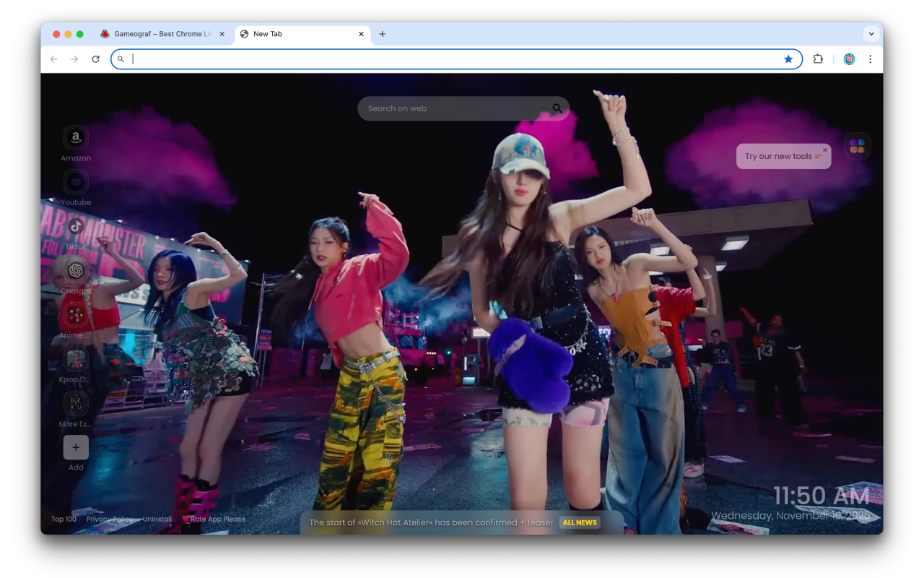Open a new browser tab with plus
Screen dimensions: 924x578
383,34
